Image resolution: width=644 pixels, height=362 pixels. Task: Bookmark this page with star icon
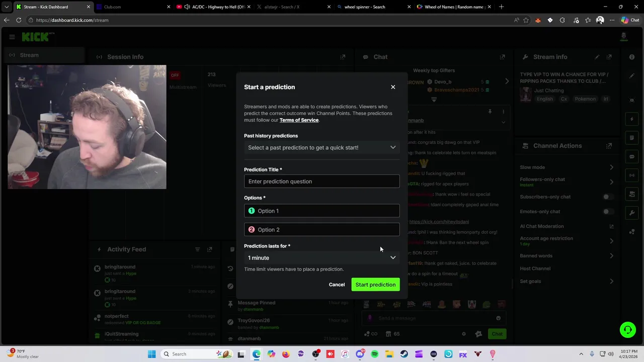tap(526, 20)
